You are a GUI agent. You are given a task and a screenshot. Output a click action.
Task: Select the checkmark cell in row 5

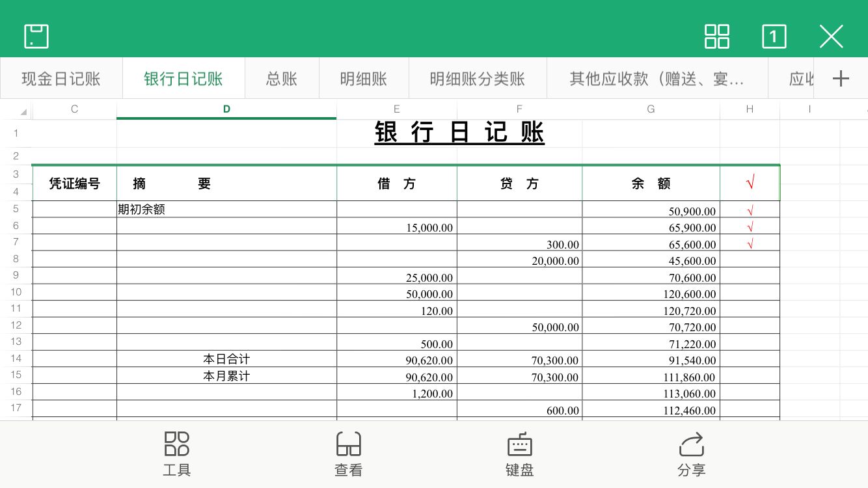click(x=750, y=210)
